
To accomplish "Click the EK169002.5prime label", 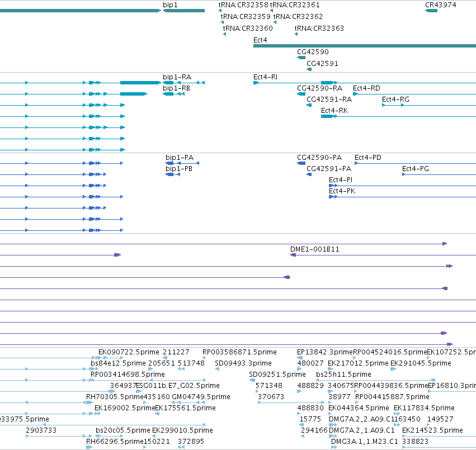I will 125,409.
